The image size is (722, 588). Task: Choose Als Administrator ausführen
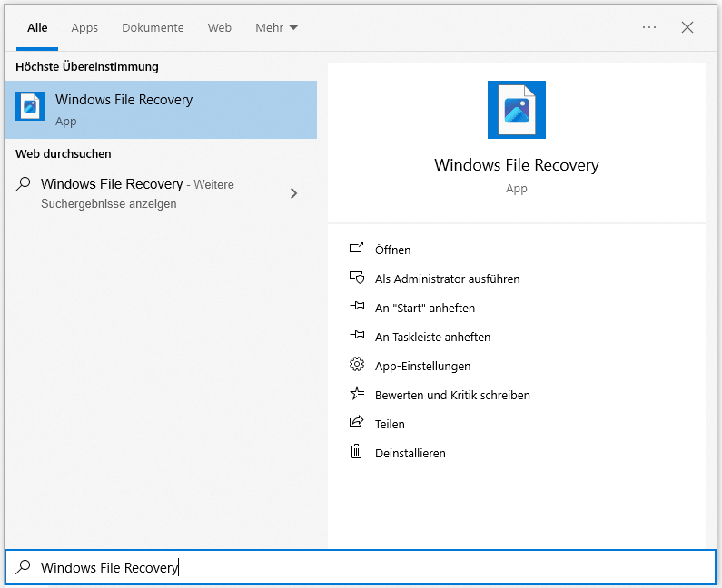pyautogui.click(x=447, y=279)
